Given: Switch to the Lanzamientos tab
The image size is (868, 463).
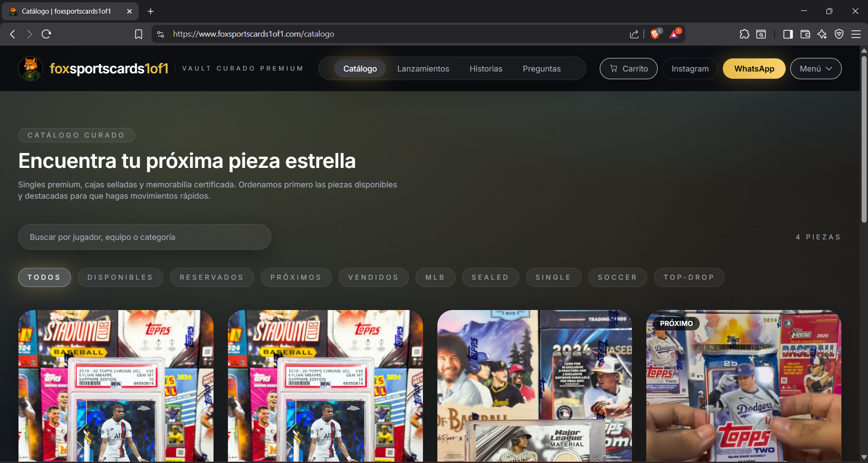Looking at the screenshot, I should [x=423, y=68].
